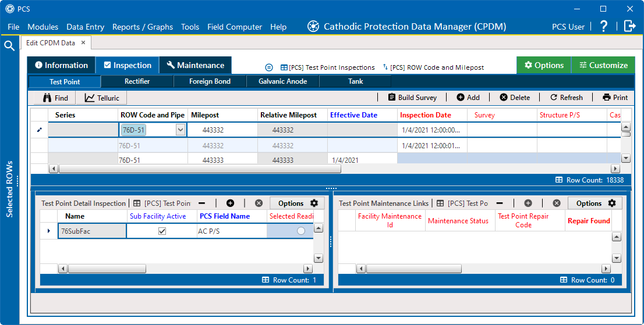Expand the ROW Code and Pipe dropdown
This screenshot has height=325, width=644.
click(x=180, y=130)
